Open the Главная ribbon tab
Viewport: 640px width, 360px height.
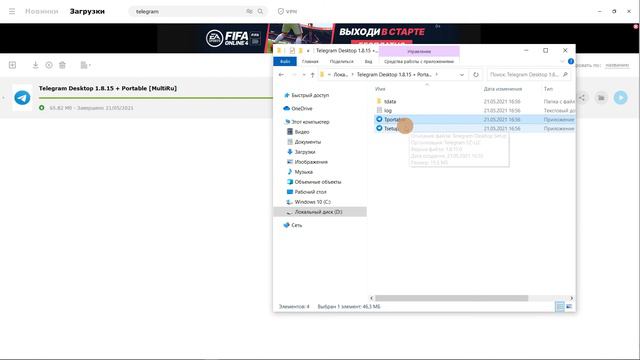pyautogui.click(x=310, y=61)
